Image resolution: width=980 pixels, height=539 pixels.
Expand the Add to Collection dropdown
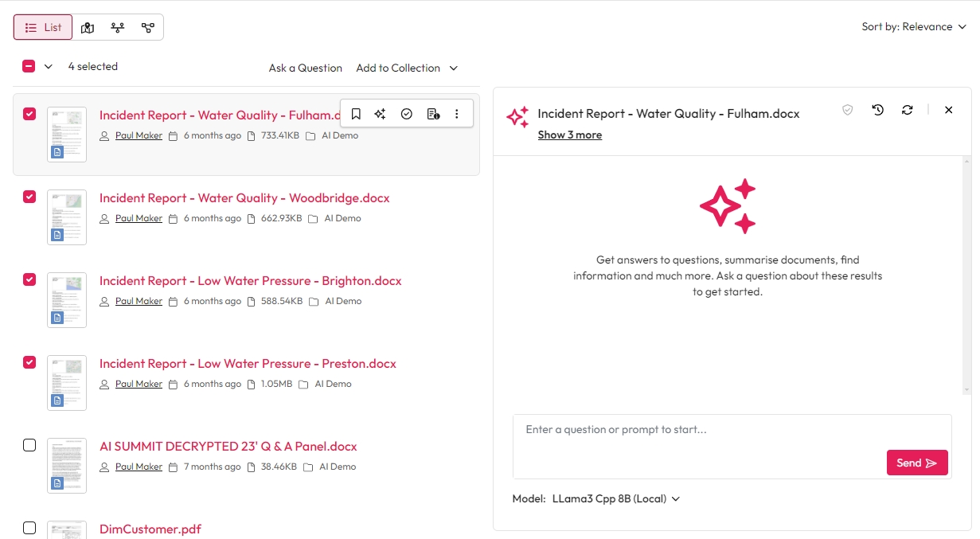tap(407, 68)
